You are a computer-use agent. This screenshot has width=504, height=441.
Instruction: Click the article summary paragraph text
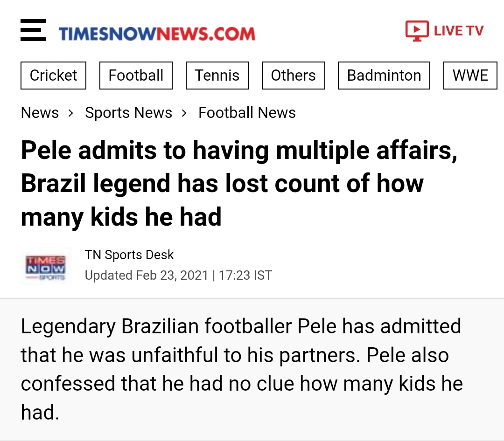242,369
